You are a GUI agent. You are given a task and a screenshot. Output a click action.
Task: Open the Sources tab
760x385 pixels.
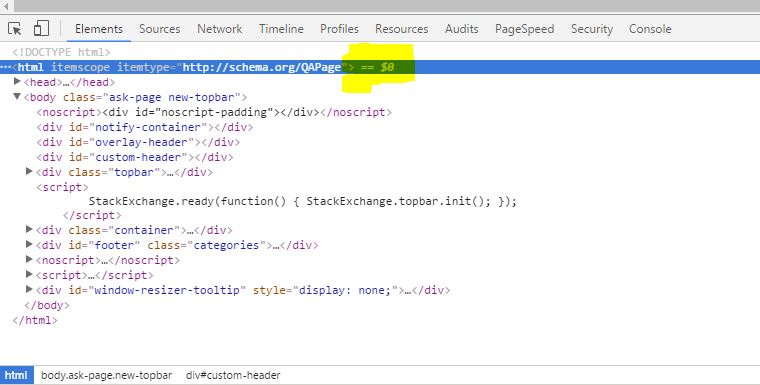pos(159,29)
